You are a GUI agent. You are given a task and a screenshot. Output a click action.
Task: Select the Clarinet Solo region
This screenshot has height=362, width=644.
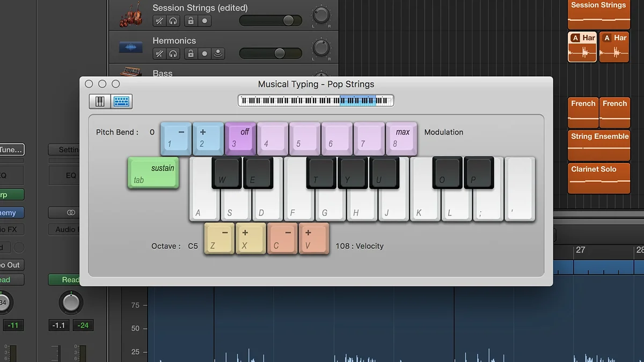[599, 178]
